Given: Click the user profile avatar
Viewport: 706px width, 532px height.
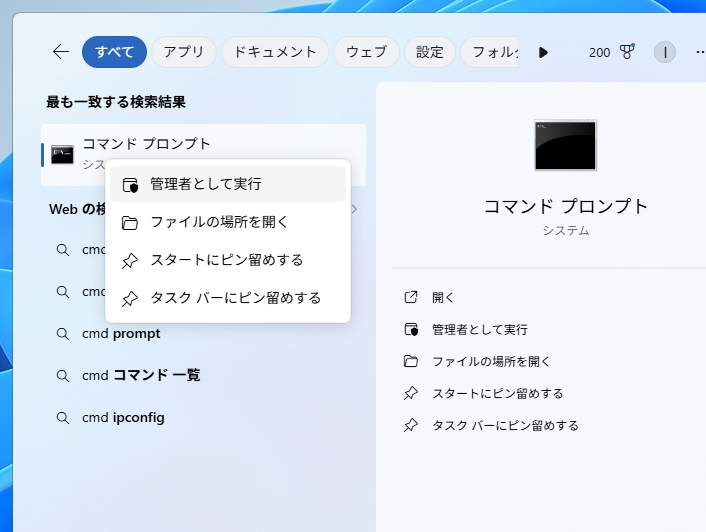Looking at the screenshot, I should pyautogui.click(x=665, y=52).
